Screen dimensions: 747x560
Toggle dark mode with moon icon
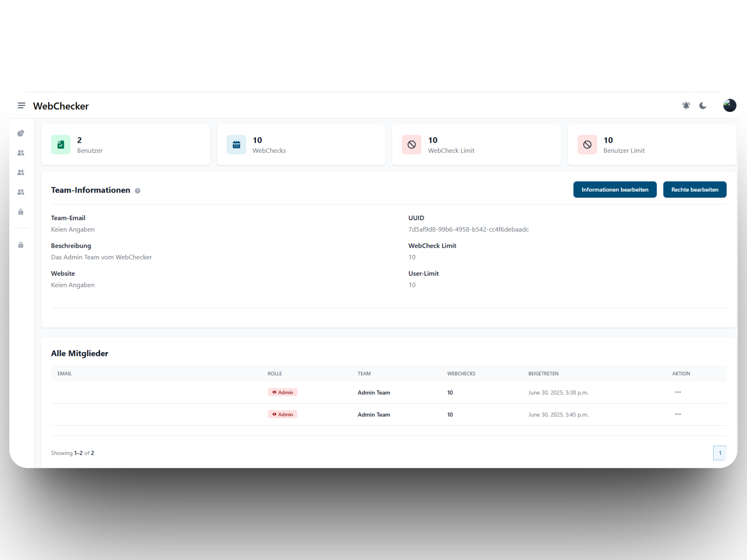[x=703, y=105]
